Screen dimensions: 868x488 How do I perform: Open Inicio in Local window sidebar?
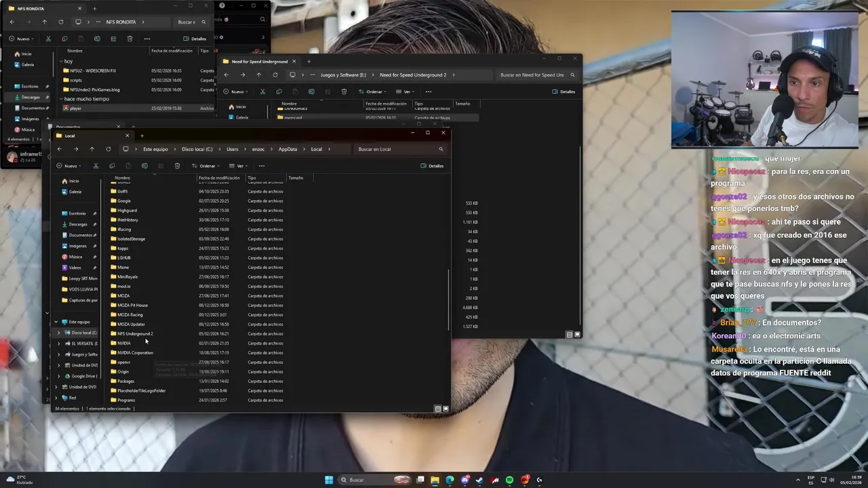(x=74, y=181)
